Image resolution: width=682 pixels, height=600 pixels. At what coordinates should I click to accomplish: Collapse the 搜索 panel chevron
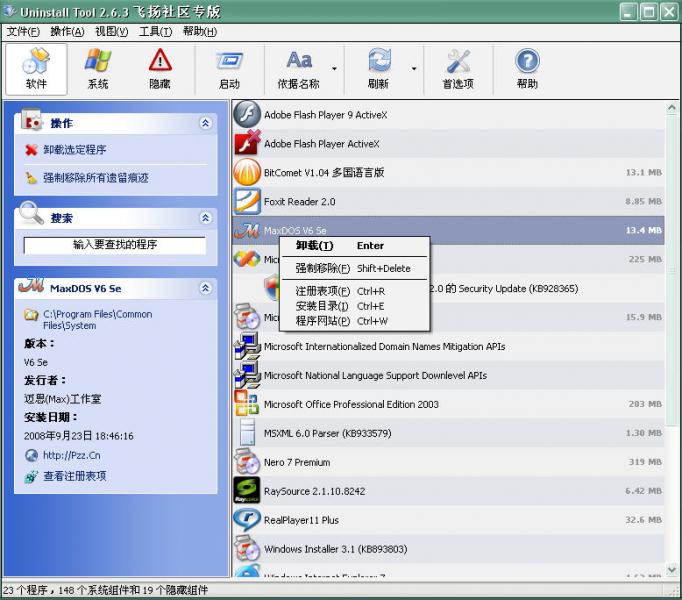tap(206, 218)
